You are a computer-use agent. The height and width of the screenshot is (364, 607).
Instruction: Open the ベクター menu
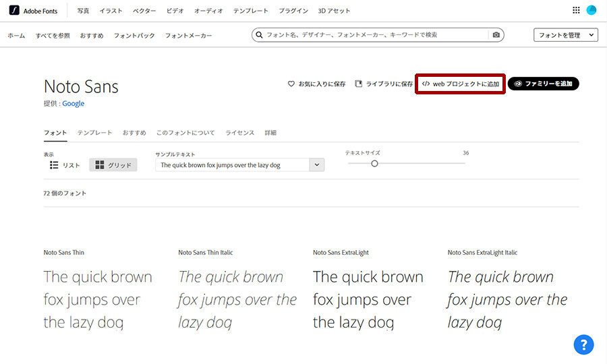(144, 11)
